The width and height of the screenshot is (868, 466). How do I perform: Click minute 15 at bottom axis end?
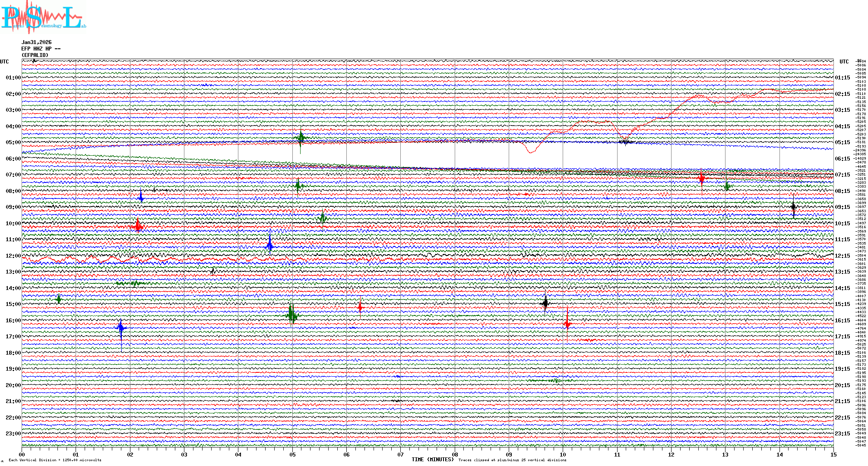click(833, 454)
